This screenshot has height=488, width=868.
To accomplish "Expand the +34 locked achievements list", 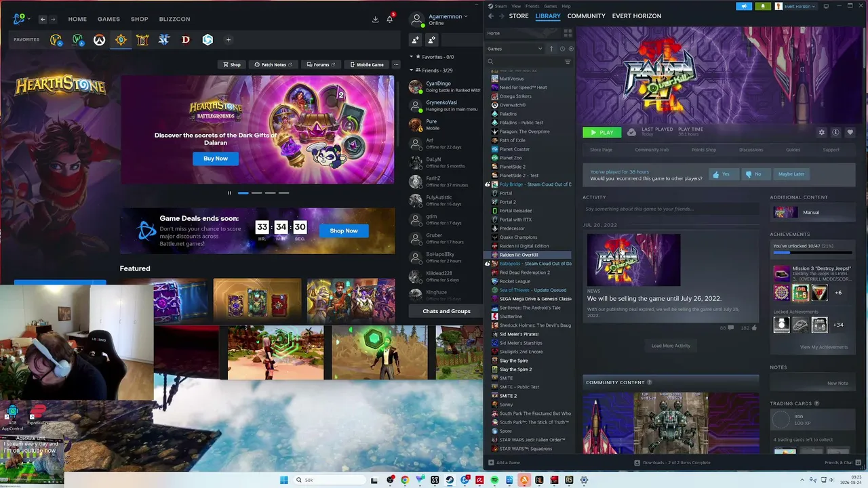I will 837,325.
